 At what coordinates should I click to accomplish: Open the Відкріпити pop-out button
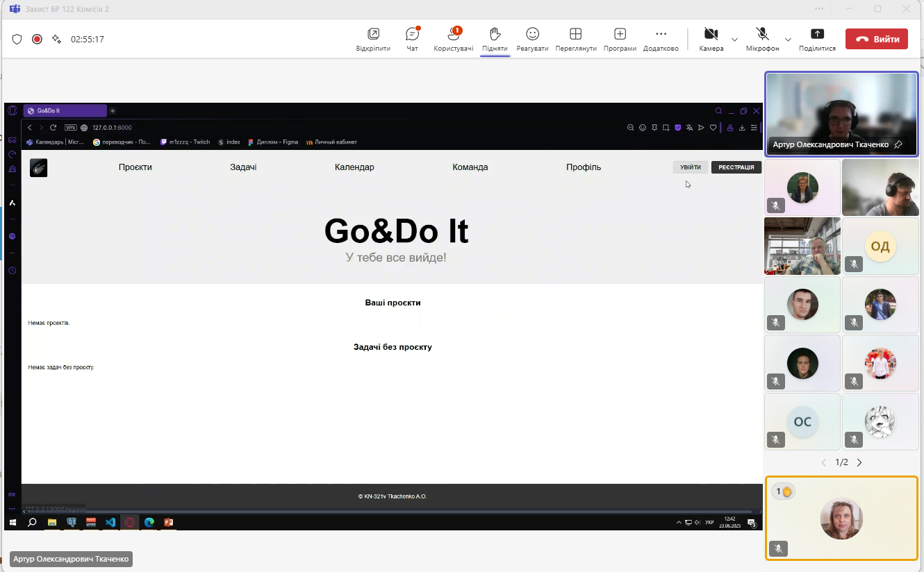tap(373, 39)
